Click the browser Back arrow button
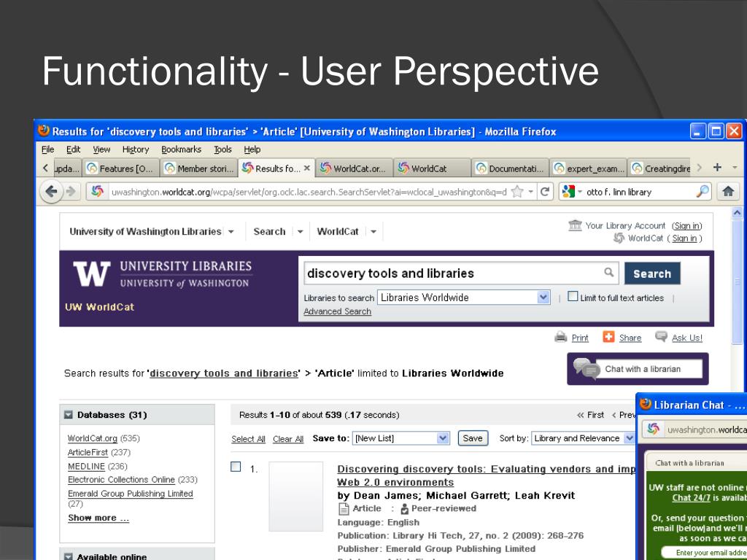This screenshot has height=560, width=747. [x=51, y=192]
